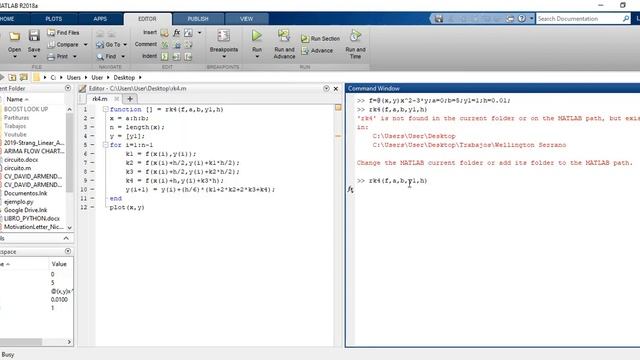Open Editor panel actions circle button
Screen dimensions: 640x360
point(326,88)
